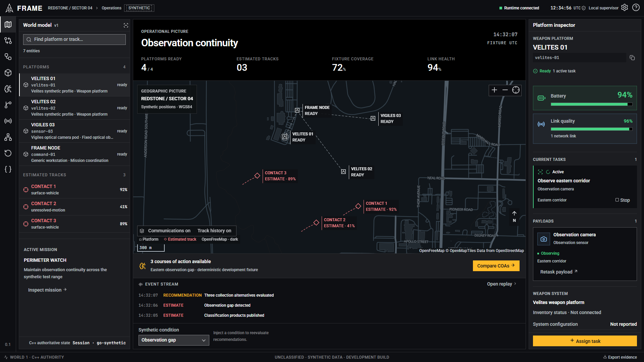Click Assign task button

coord(585,341)
